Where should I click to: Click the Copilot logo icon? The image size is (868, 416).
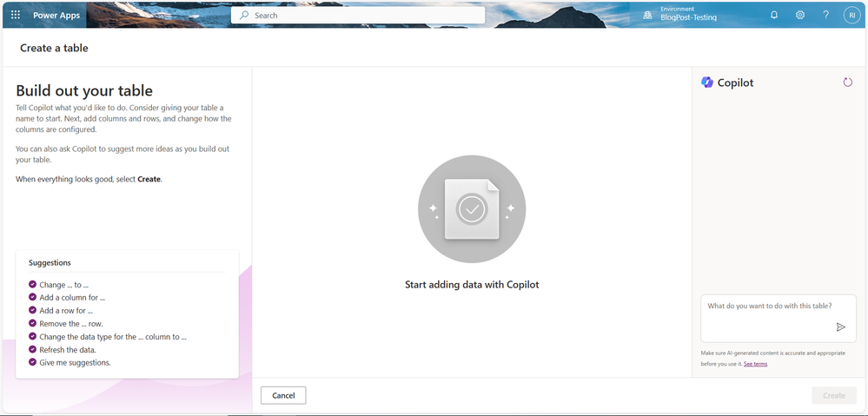707,83
